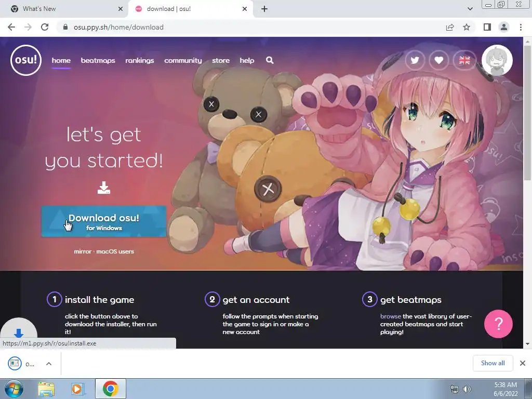The image size is (532, 399).
Task: Close the downloads shelf
Action: [523, 363]
